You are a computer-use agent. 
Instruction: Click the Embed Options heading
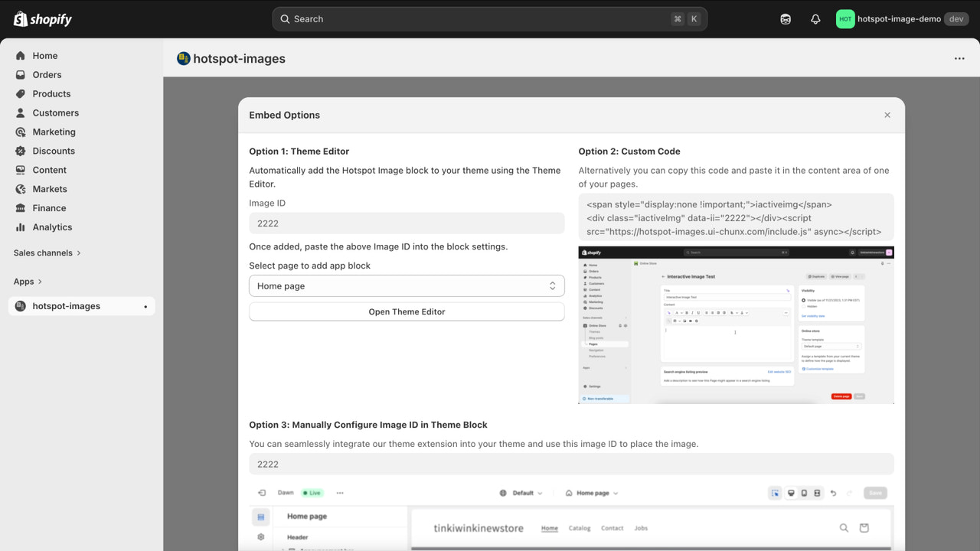point(285,116)
